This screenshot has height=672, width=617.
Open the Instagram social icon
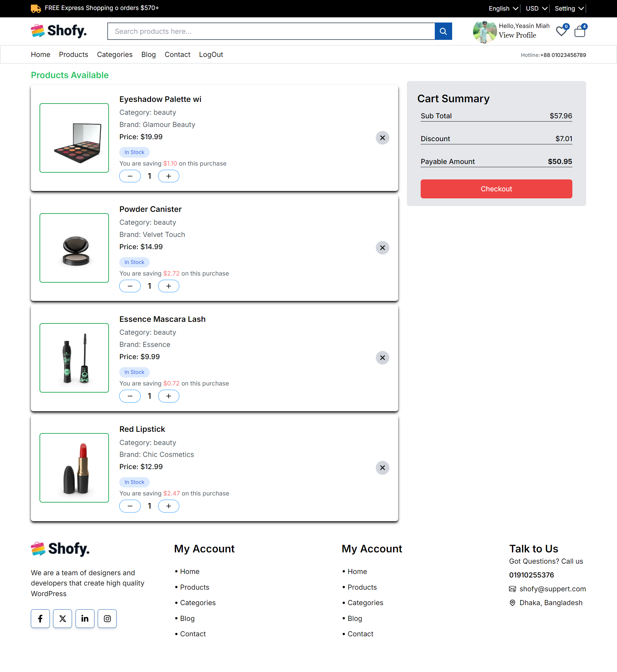pos(107,619)
